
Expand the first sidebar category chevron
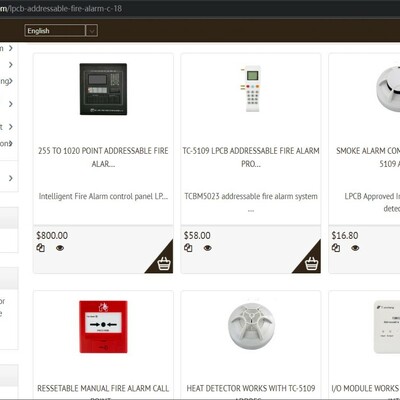11,48
